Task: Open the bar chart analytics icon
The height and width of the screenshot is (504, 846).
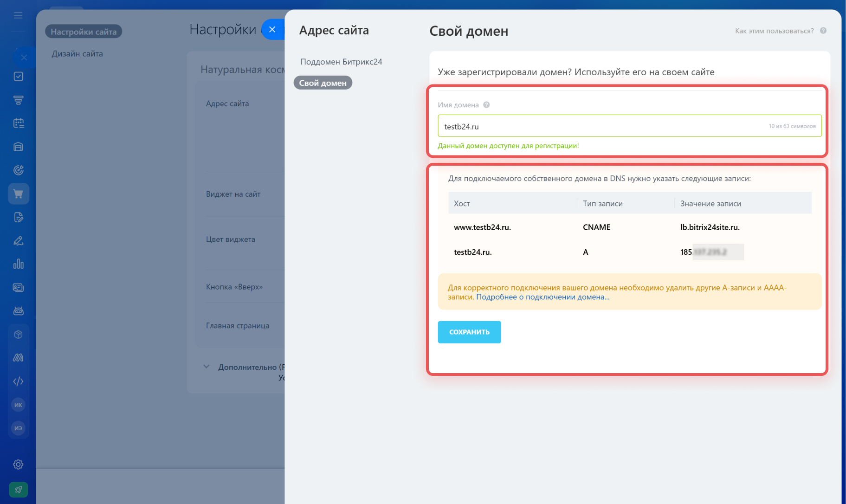Action: click(19, 264)
